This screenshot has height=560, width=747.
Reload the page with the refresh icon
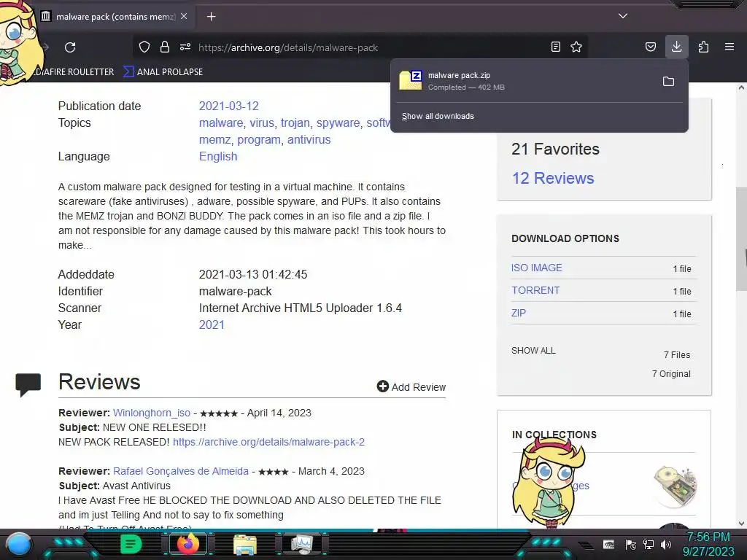click(x=70, y=47)
